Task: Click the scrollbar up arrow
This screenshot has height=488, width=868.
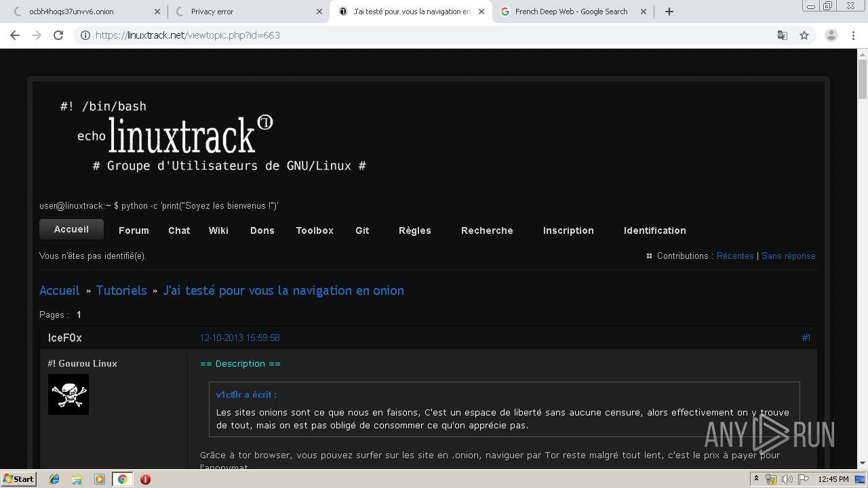Action: pos(863,53)
